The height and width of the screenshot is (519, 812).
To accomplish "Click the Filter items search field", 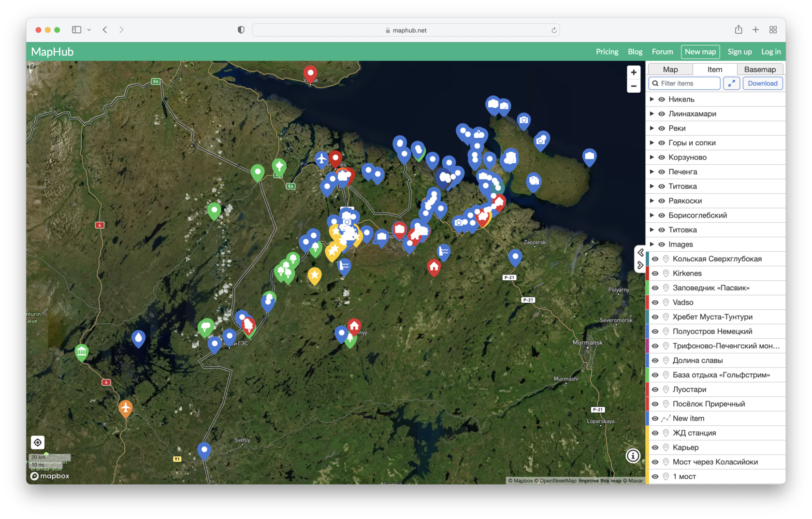I will tap(684, 83).
